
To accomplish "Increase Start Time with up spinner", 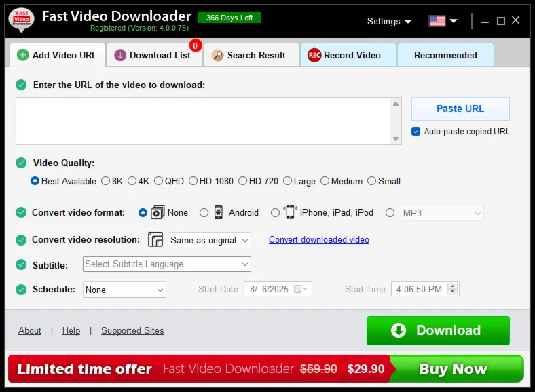I will click(x=453, y=286).
